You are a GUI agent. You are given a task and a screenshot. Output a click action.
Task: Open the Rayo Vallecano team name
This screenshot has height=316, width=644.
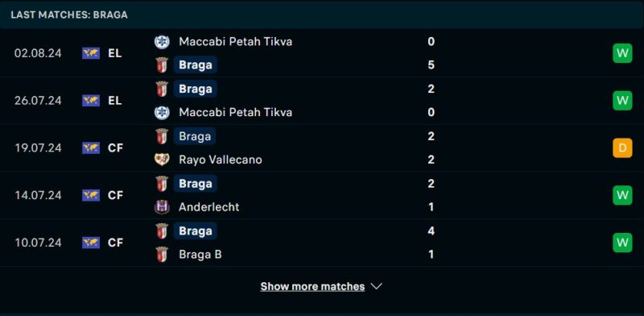click(221, 160)
